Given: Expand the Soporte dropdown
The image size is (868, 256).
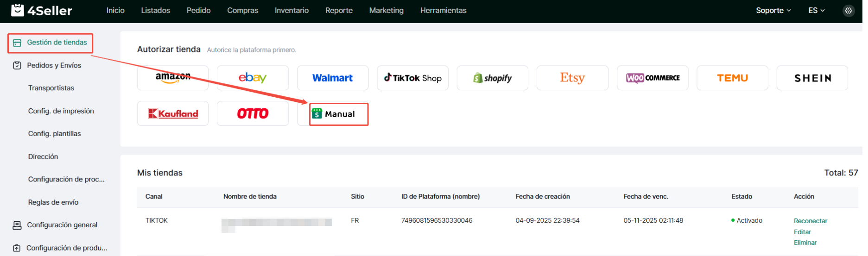Looking at the screenshot, I should pos(773,10).
